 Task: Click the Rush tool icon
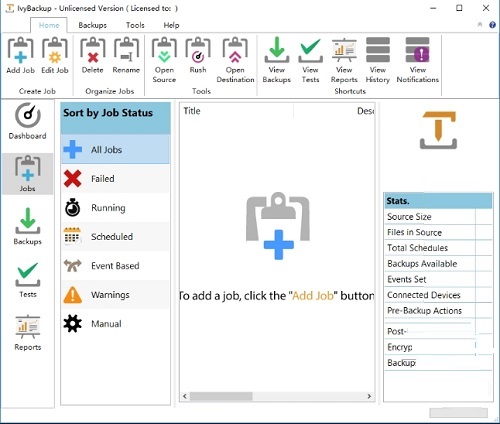click(198, 50)
